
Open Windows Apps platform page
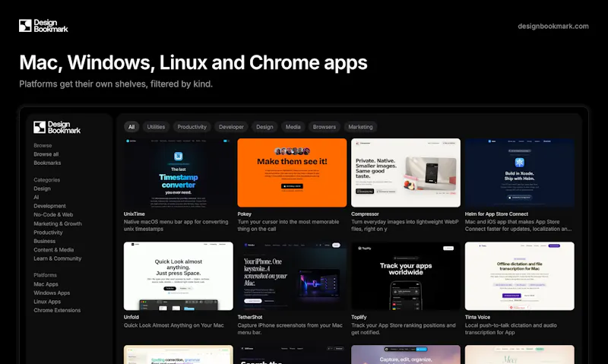[52, 293]
